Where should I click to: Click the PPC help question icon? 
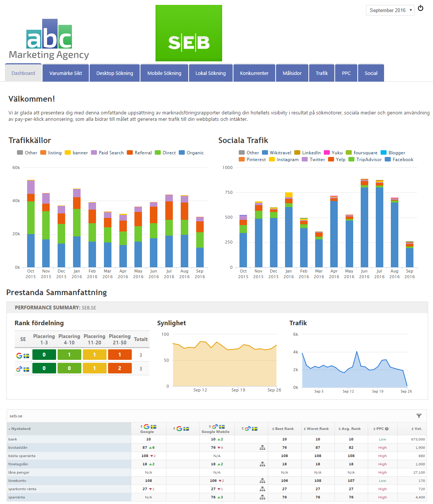(x=387, y=429)
